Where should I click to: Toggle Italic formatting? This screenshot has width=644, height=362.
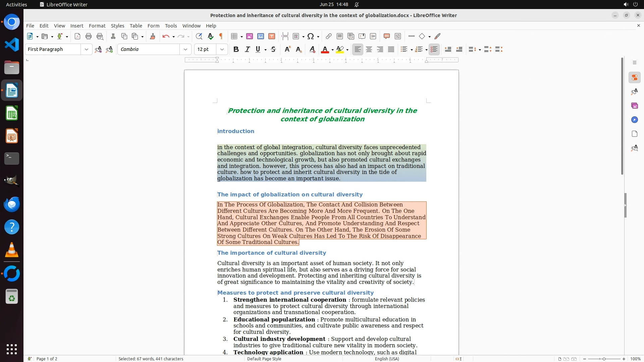click(248, 49)
